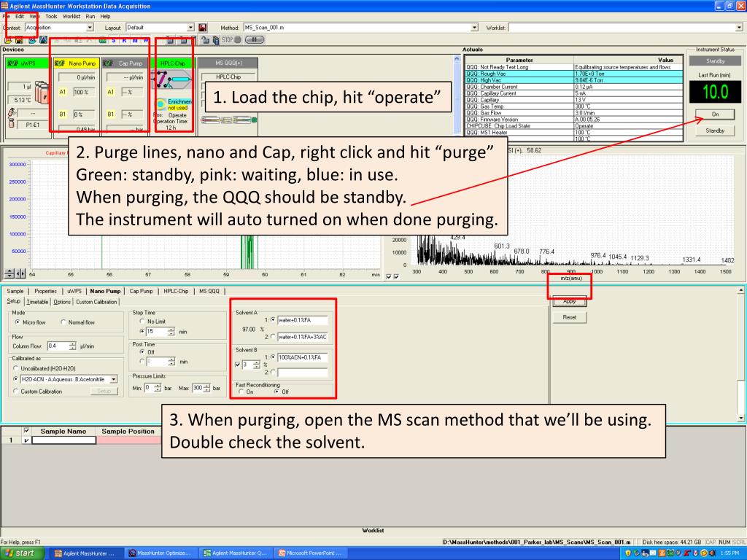The image size is (747, 560).
Task: Open the Worklist menu
Action: click(71, 16)
